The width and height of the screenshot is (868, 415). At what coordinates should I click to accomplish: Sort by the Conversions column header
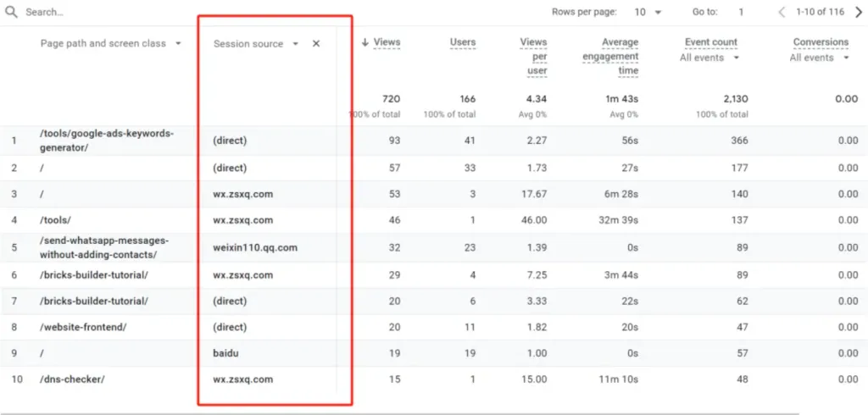[x=820, y=42]
